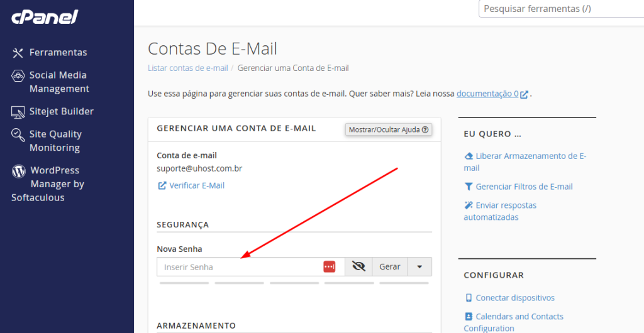Image resolution: width=644 pixels, height=333 pixels.
Task: Click the contacts book icon
Action: (469, 317)
